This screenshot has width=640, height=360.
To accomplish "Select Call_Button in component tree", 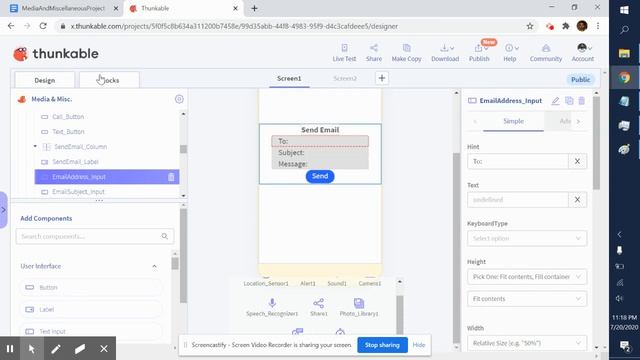I will click(x=68, y=117).
